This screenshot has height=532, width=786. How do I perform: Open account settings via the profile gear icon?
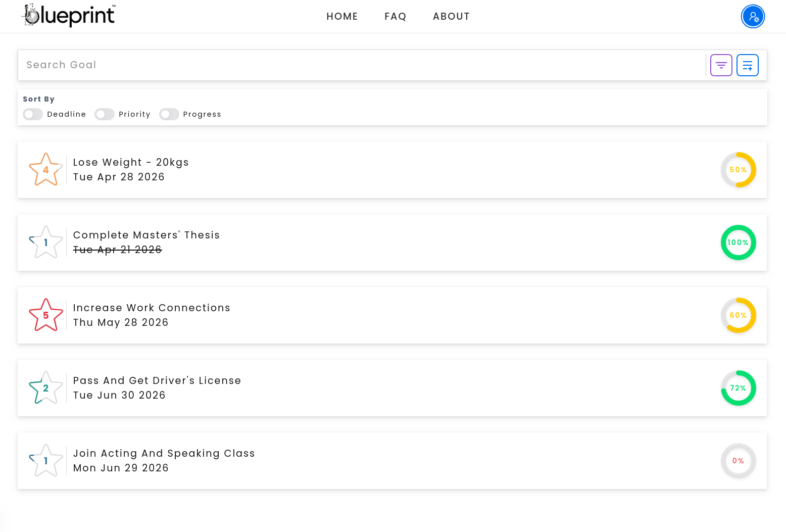click(x=753, y=16)
